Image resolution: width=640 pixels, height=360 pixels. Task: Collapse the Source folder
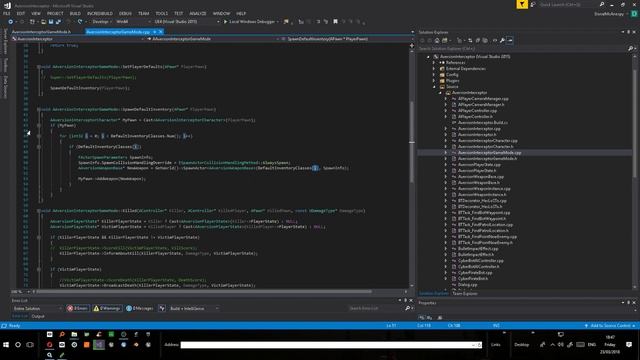pyautogui.click(x=434, y=87)
